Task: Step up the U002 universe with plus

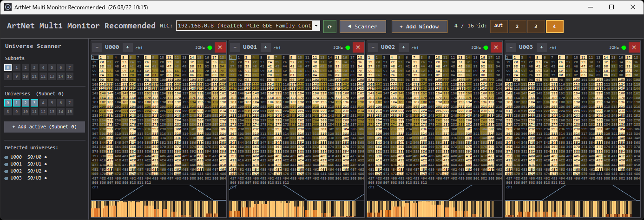Action: 403,47
